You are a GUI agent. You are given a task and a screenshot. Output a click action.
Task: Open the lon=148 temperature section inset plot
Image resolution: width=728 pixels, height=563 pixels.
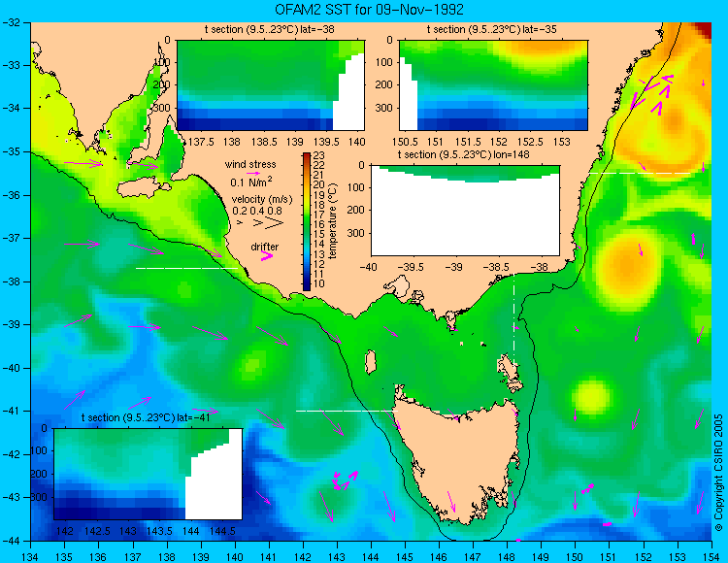[465, 211]
